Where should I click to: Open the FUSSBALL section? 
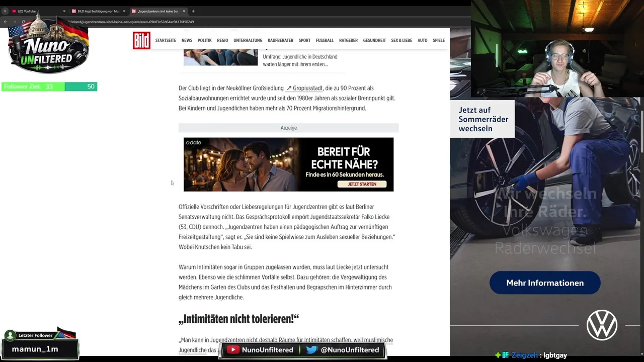coord(325,40)
